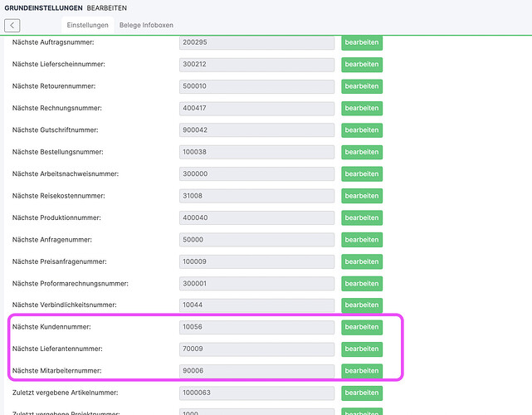Select the Artikelnummer field showing 1000063
Screen dimensions: 532x415
[256, 393]
